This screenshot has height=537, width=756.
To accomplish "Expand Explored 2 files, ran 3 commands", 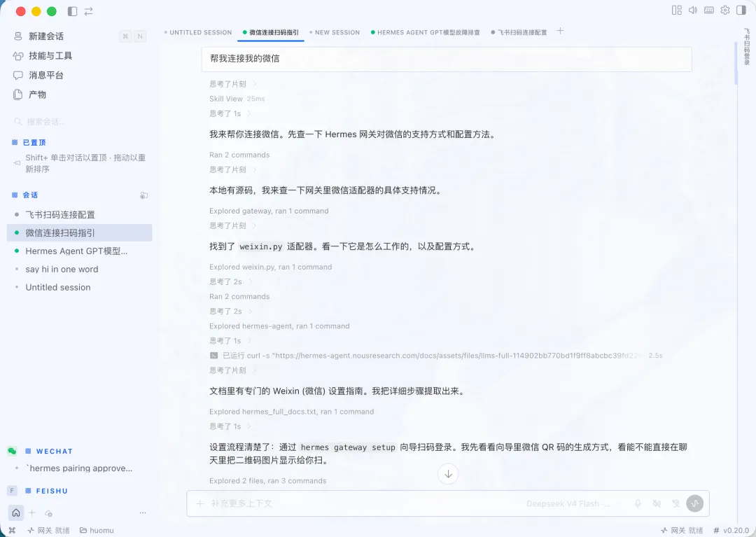I will (267, 481).
